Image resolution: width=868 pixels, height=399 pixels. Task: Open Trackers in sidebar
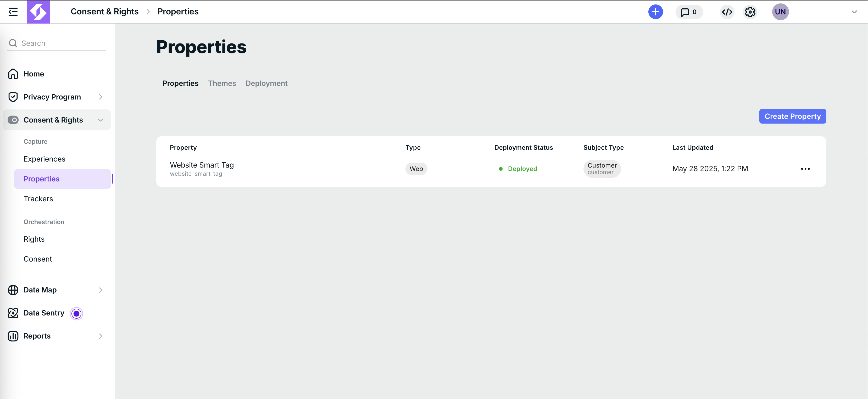38,199
